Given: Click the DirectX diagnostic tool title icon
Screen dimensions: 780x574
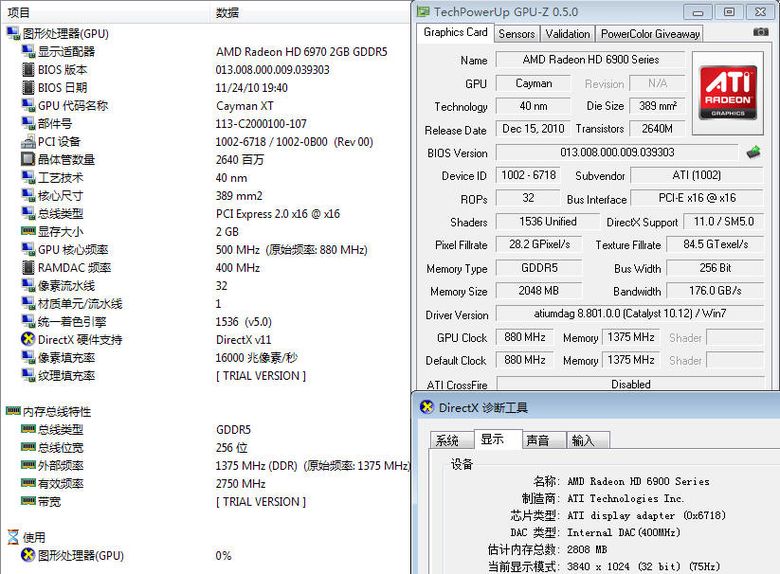Looking at the screenshot, I should coord(426,407).
